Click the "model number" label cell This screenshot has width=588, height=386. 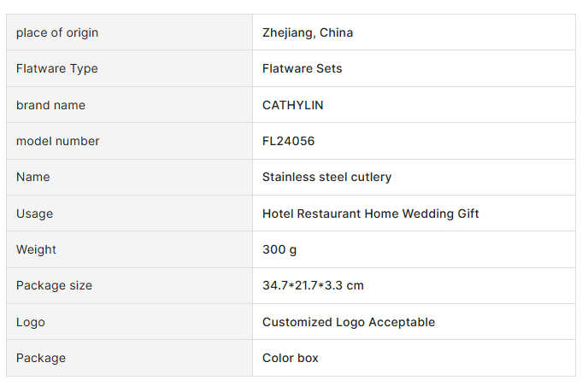pyautogui.click(x=58, y=141)
